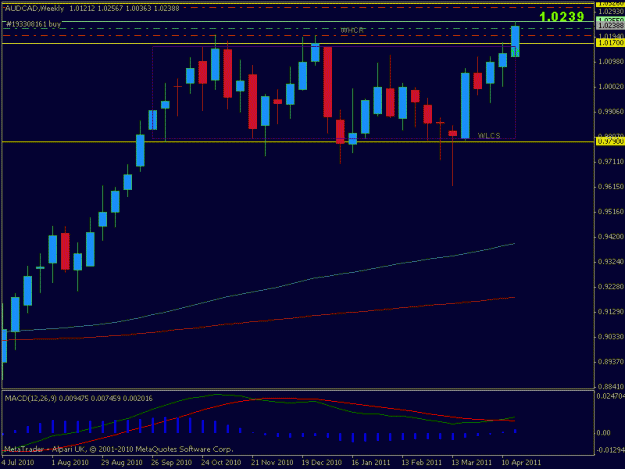Viewport: 625px width, 469px height.
Task: Click the 0.99060 price axis value
Action: (x=611, y=112)
